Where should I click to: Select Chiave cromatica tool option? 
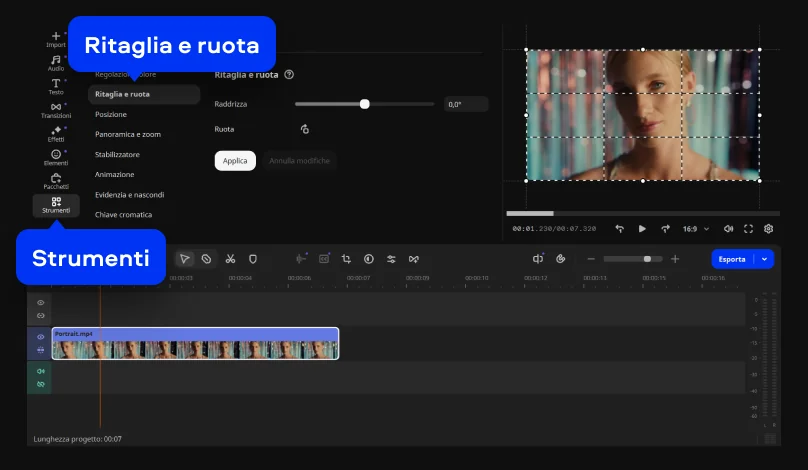pyautogui.click(x=123, y=214)
